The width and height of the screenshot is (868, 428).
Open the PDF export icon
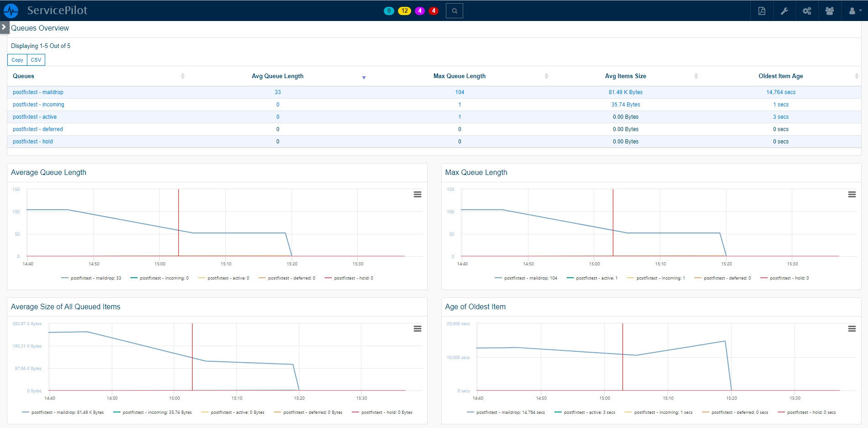pyautogui.click(x=762, y=11)
